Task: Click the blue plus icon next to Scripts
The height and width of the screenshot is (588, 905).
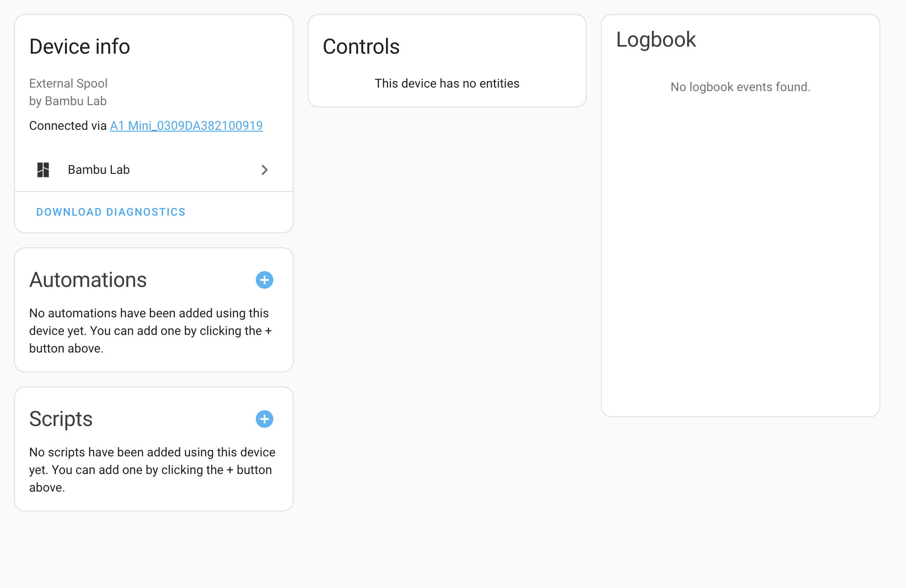Action: pyautogui.click(x=265, y=419)
